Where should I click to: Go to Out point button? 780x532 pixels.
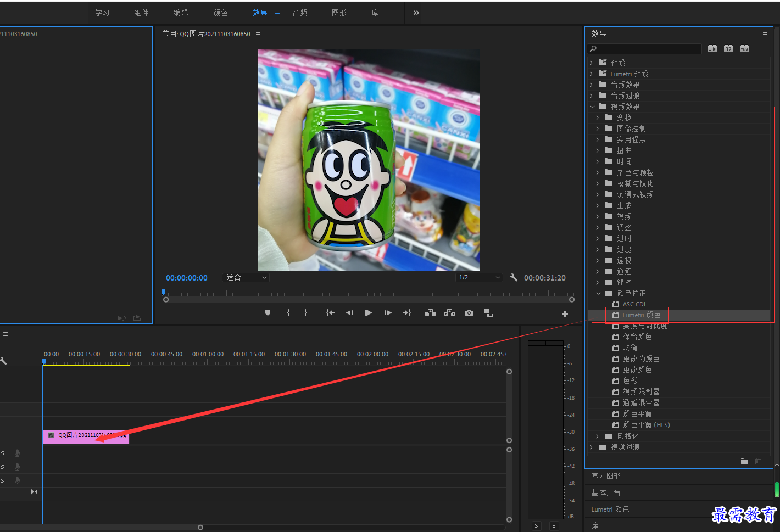406,313
